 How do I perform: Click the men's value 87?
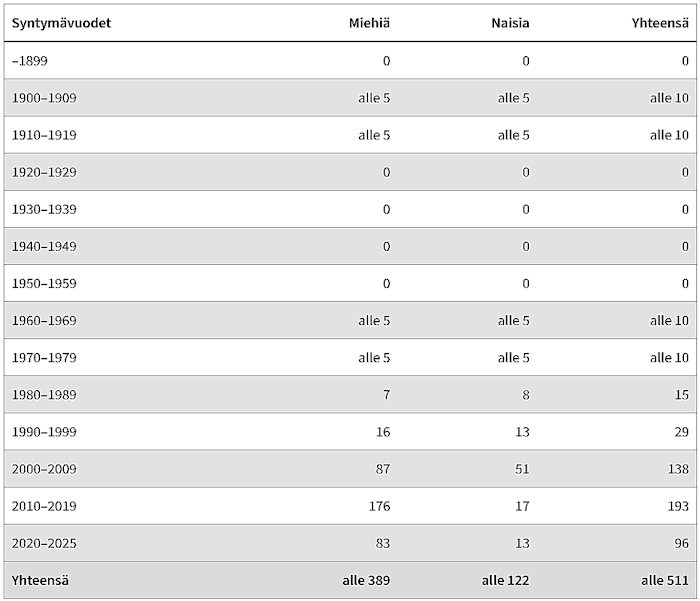pyautogui.click(x=383, y=469)
